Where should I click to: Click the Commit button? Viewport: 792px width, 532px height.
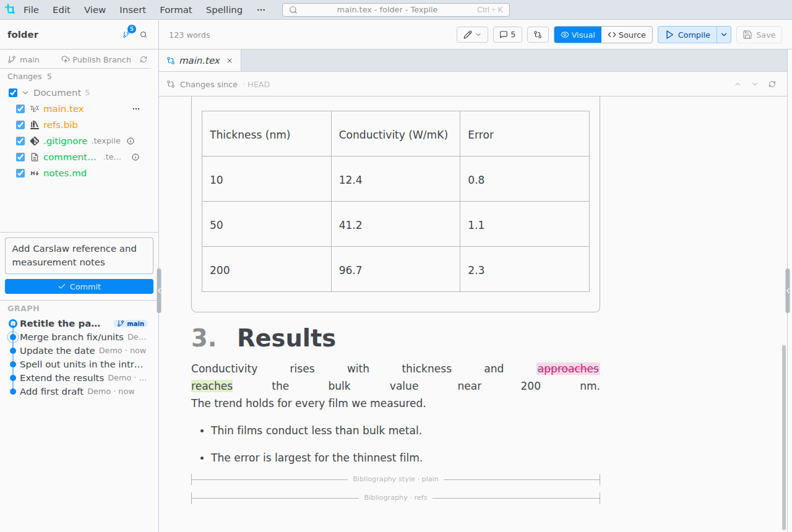[79, 286]
